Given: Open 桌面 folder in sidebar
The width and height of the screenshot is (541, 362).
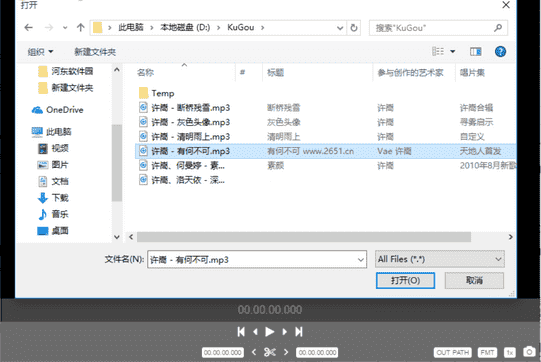Looking at the screenshot, I should click(53, 231).
